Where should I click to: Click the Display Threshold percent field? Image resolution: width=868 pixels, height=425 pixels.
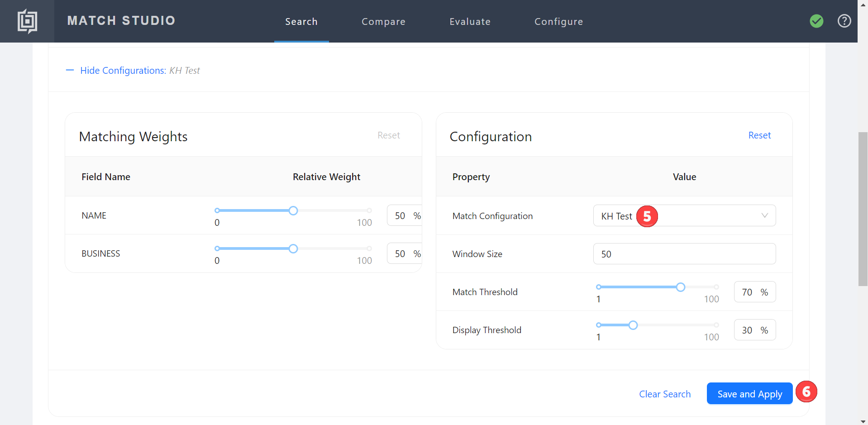pyautogui.click(x=755, y=330)
